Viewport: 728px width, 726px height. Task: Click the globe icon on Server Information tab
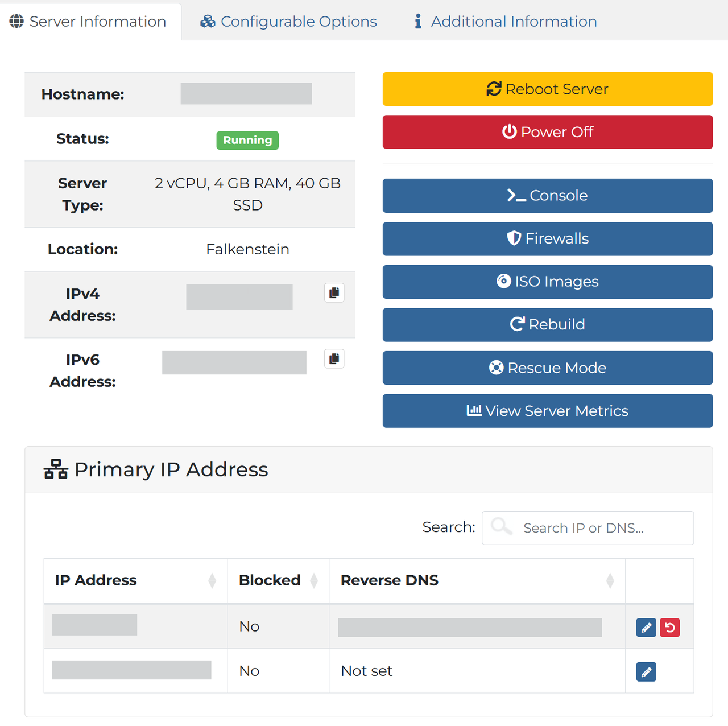16,22
